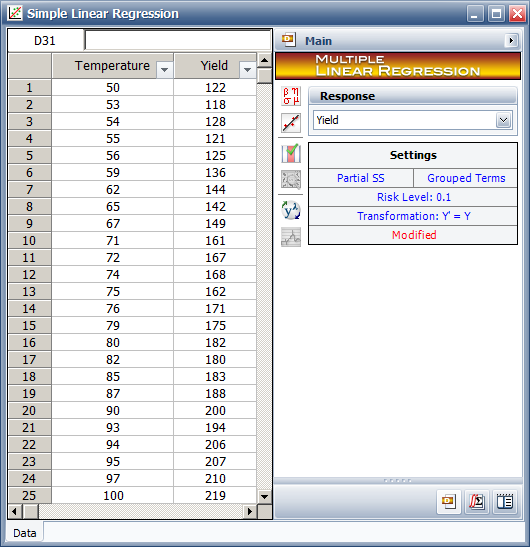530x547 pixels.
Task: Switch to the Data tab
Action: click(x=24, y=533)
